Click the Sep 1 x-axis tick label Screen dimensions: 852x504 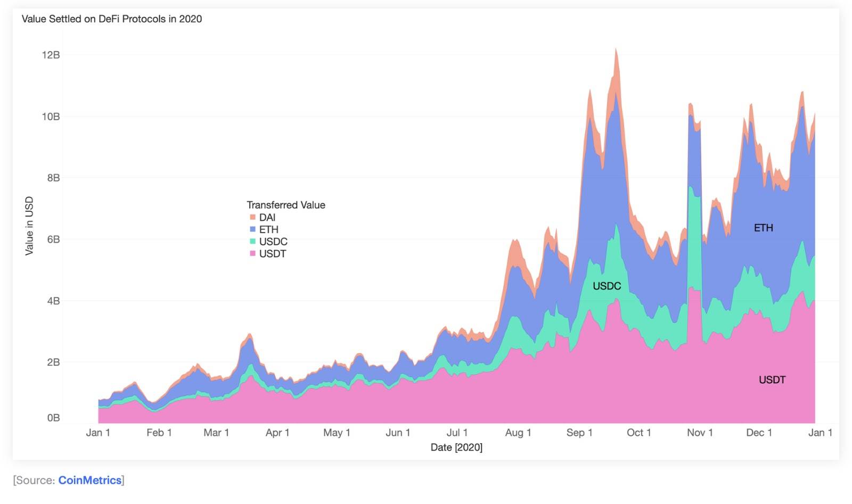tap(579, 433)
